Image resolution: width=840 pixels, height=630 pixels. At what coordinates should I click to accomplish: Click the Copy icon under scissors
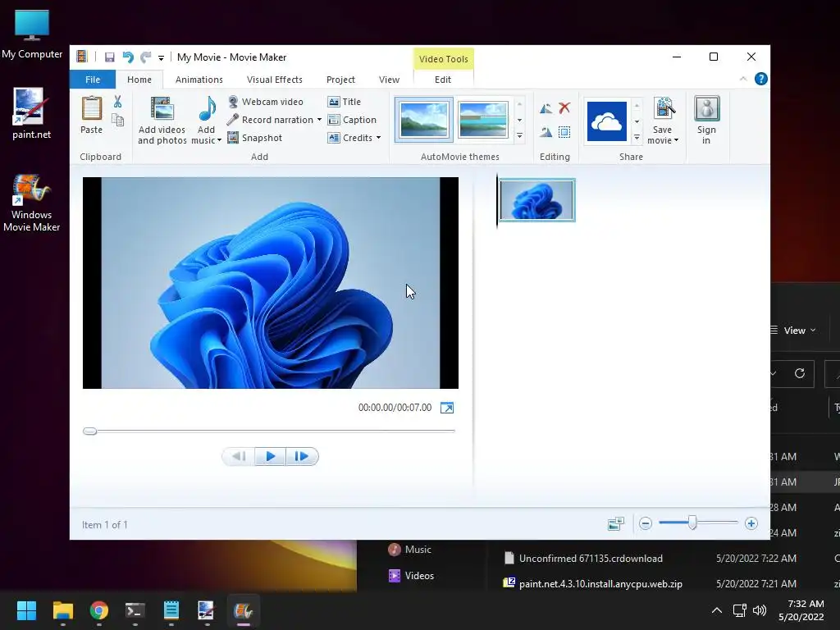118,120
